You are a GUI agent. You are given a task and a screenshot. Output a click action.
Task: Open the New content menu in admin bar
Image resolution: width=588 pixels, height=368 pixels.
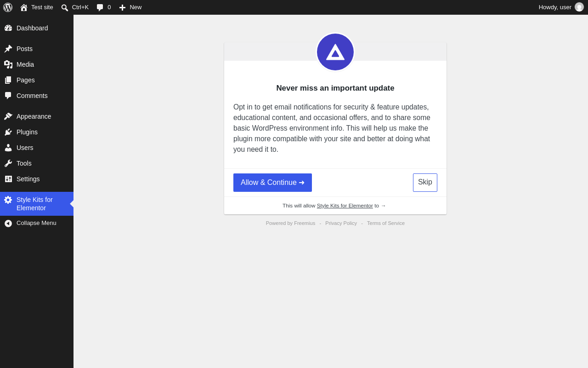pyautogui.click(x=130, y=7)
